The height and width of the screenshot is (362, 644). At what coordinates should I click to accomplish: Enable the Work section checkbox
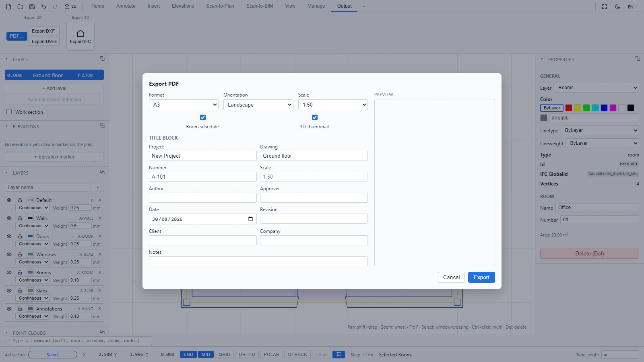tap(9, 112)
